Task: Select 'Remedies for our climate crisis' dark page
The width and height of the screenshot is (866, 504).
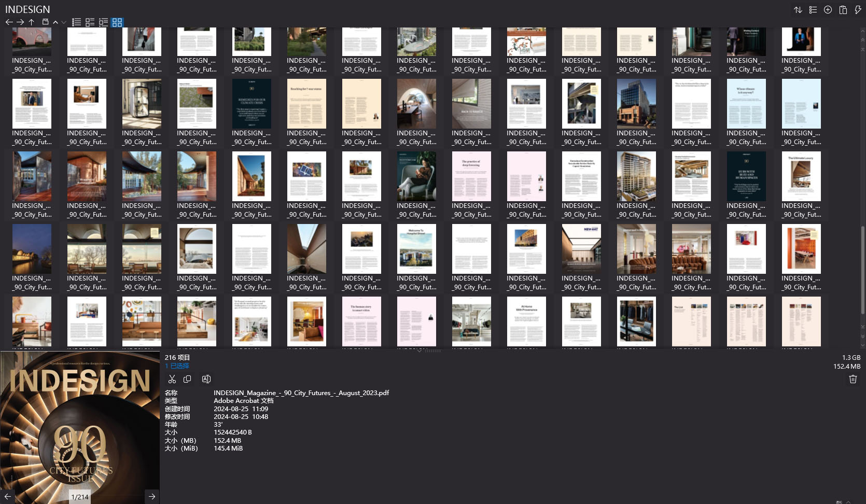Action: click(252, 104)
